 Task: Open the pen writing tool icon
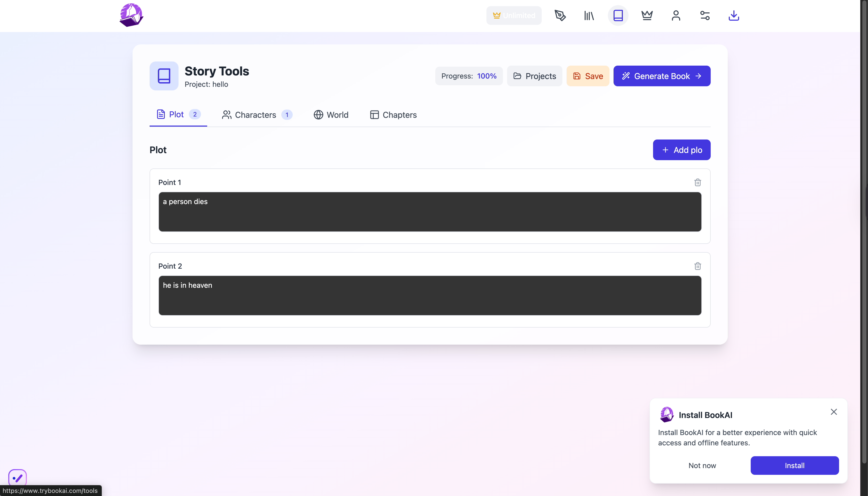click(560, 16)
